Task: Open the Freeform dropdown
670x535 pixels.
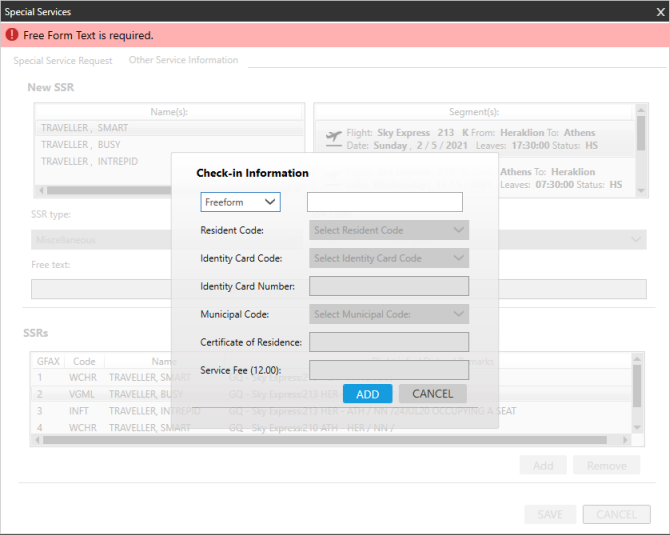Action: pyautogui.click(x=240, y=202)
